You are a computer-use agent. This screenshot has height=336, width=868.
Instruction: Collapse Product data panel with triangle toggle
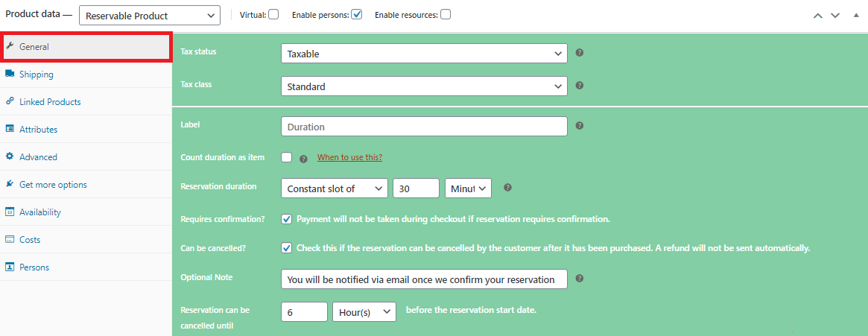coord(856,15)
